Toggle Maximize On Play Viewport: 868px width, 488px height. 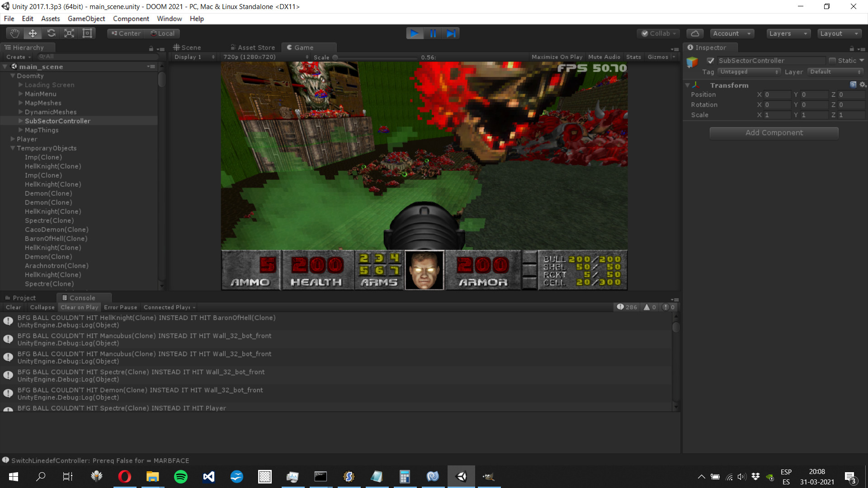click(557, 57)
